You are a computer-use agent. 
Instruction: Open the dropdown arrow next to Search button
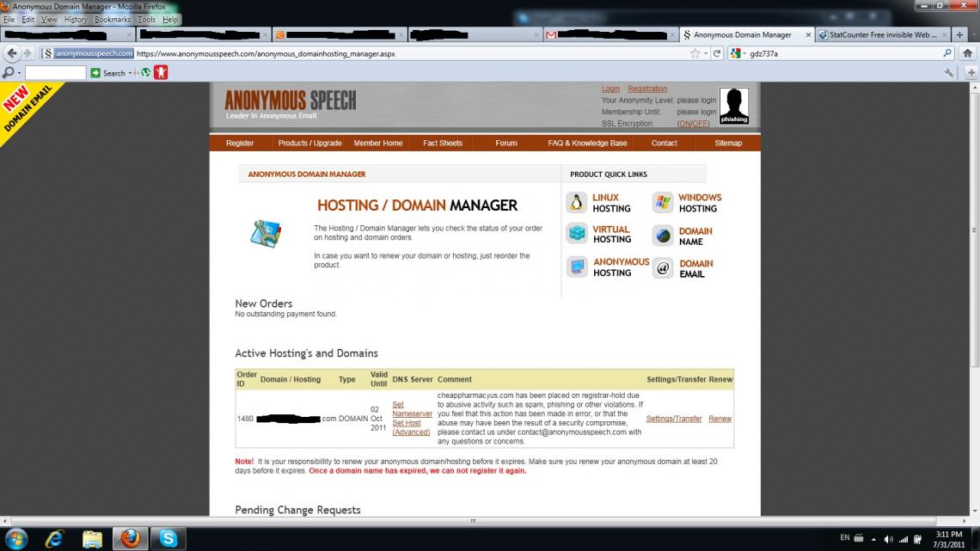click(130, 73)
